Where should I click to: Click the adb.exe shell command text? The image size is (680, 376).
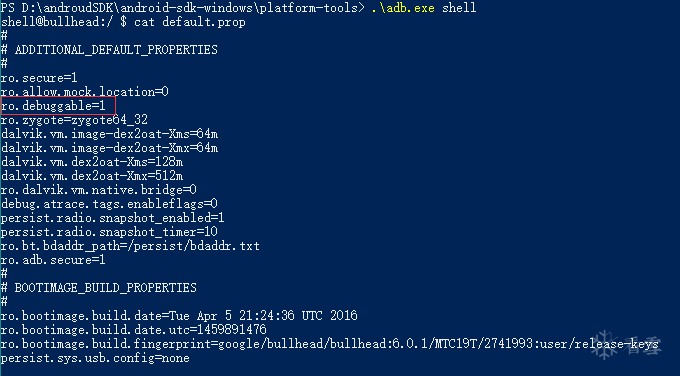(x=424, y=8)
